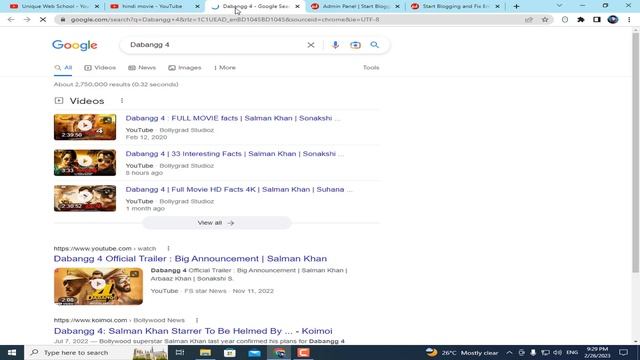Stop loading the page in Chrome

click(x=43, y=20)
